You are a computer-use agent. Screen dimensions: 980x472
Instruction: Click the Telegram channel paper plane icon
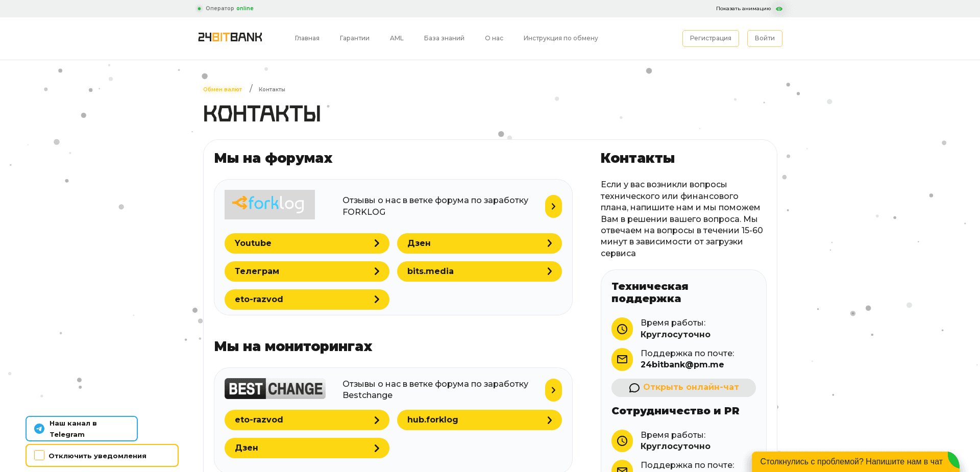pyautogui.click(x=39, y=429)
